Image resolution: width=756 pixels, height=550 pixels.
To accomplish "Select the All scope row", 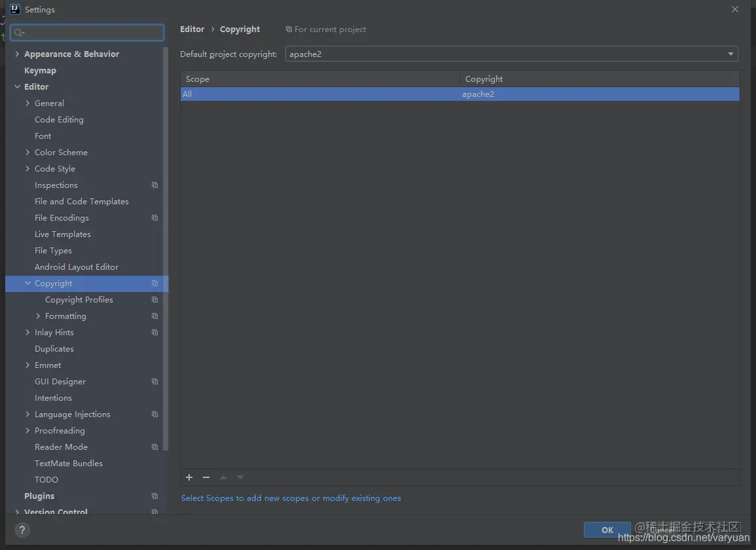I will point(459,94).
